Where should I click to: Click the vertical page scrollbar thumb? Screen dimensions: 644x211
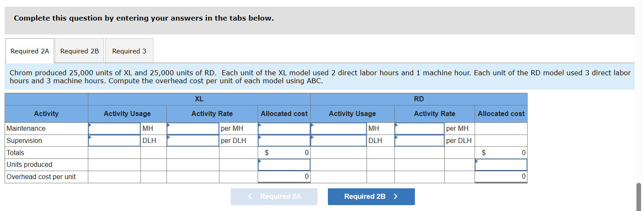coord(639,196)
